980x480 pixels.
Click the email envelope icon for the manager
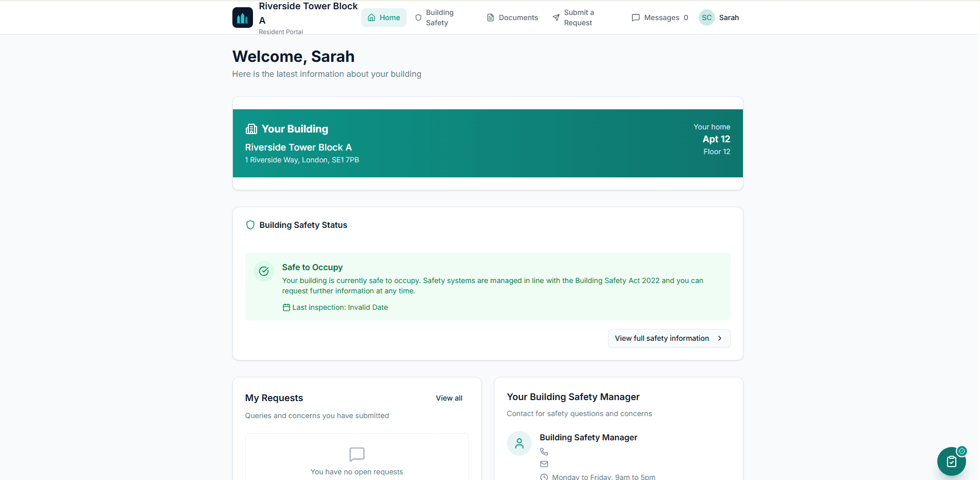pos(544,464)
